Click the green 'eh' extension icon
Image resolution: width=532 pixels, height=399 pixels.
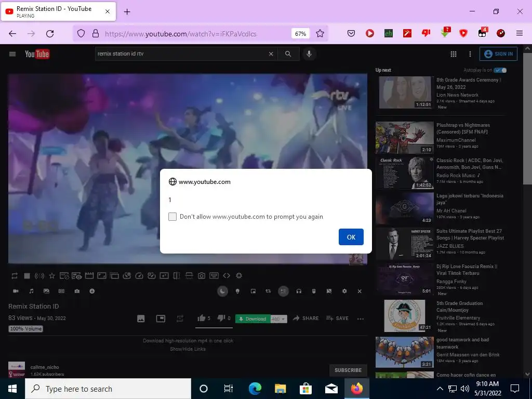click(389, 33)
